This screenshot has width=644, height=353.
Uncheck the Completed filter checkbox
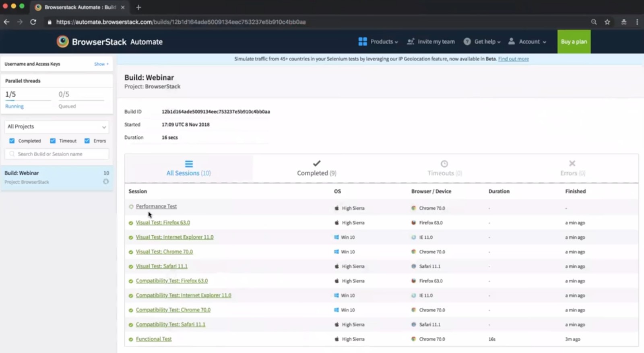[x=12, y=141]
